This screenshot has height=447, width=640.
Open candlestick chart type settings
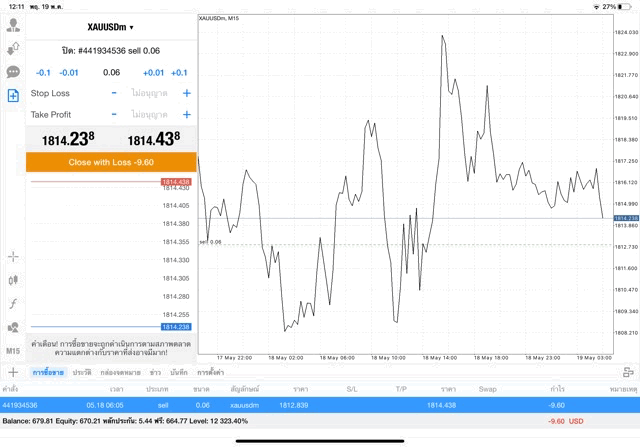click(x=13, y=280)
